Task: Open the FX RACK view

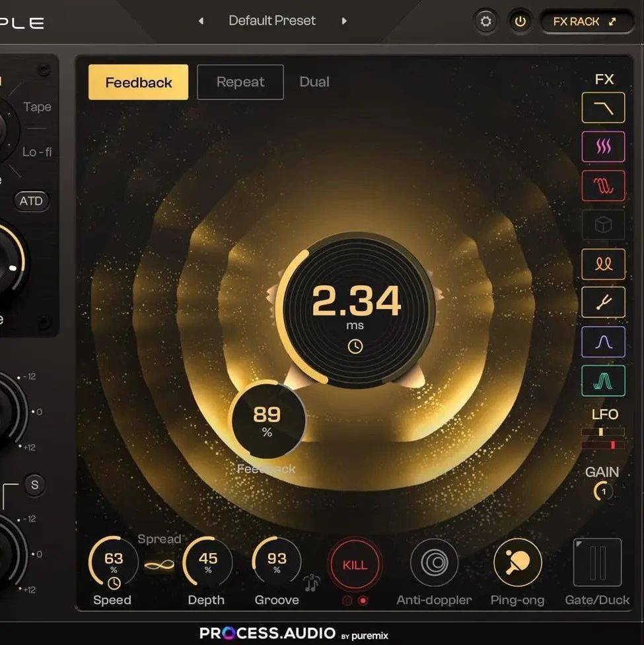Action: (x=585, y=20)
